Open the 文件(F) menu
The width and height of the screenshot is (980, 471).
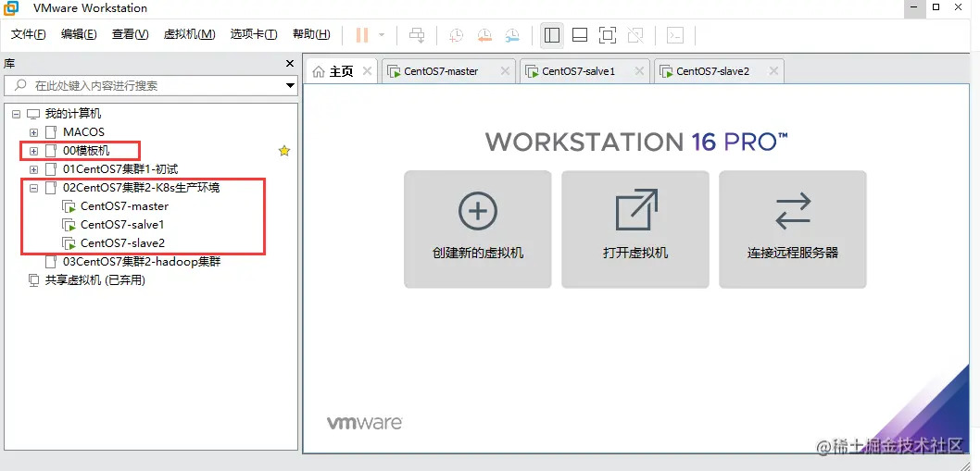(28, 34)
